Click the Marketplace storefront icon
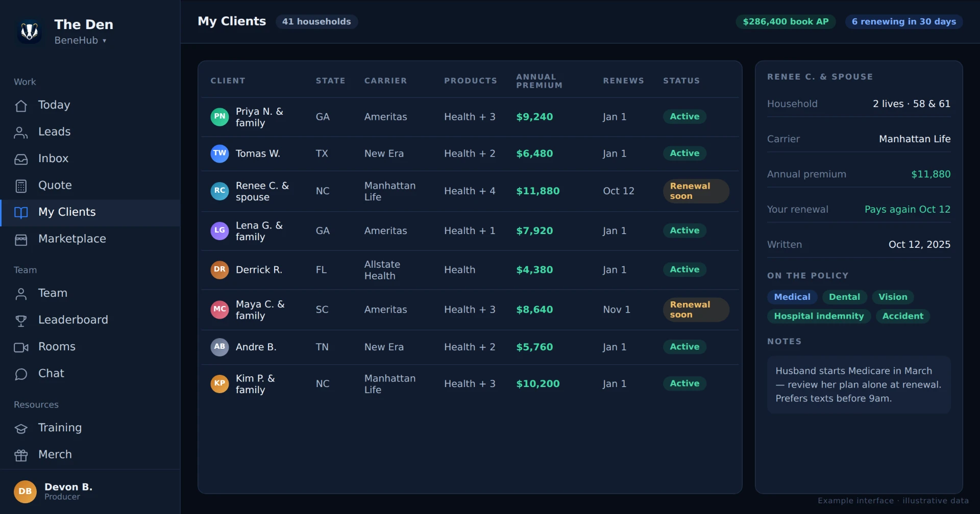Screen dimensions: 980x514 21,240
